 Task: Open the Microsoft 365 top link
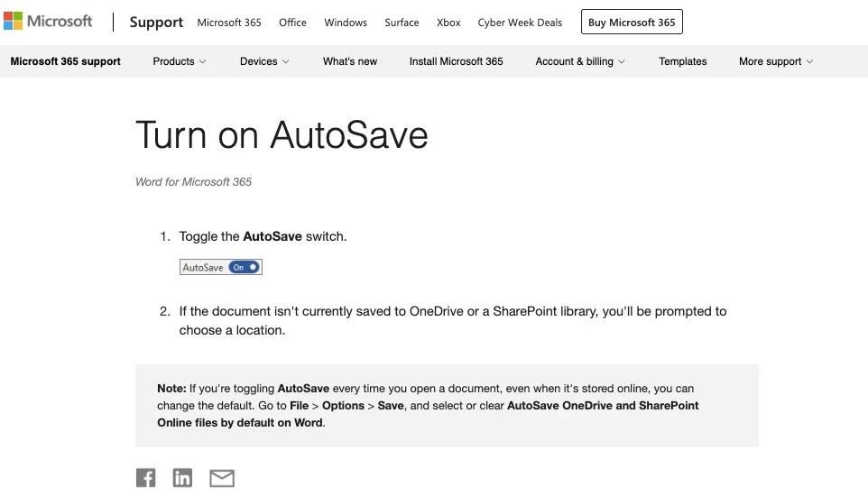(229, 23)
